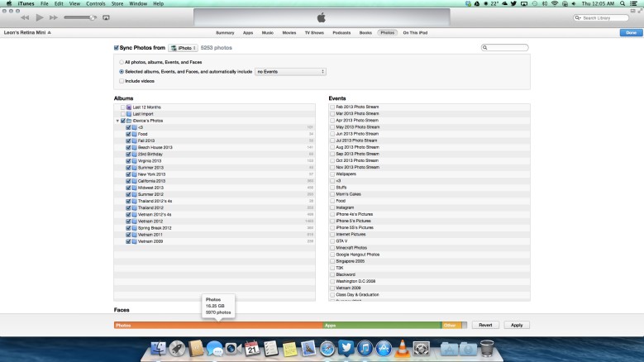644x362 pixels.
Task: Open the iPhoto source dropdown
Action: tap(184, 48)
